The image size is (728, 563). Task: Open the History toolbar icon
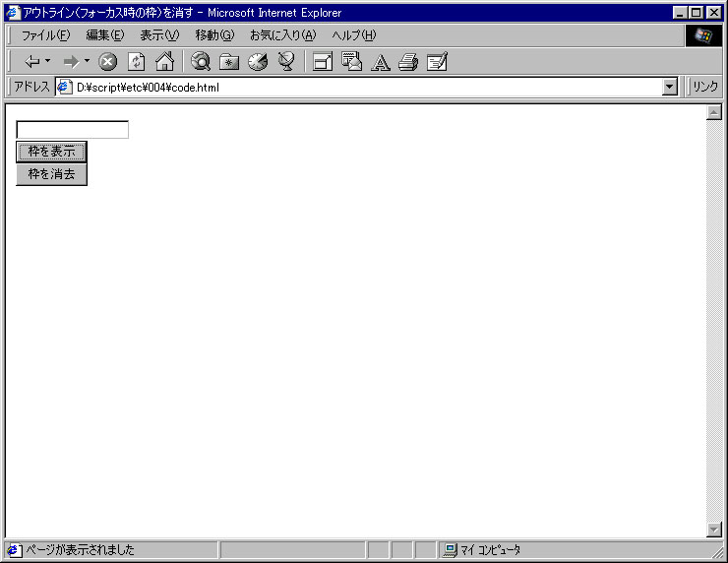click(x=258, y=61)
